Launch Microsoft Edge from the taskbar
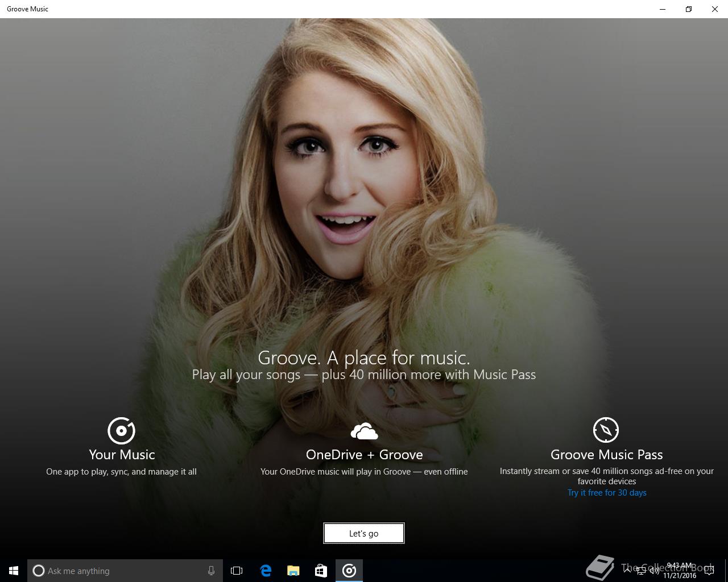Image resolution: width=728 pixels, height=582 pixels. click(266, 571)
